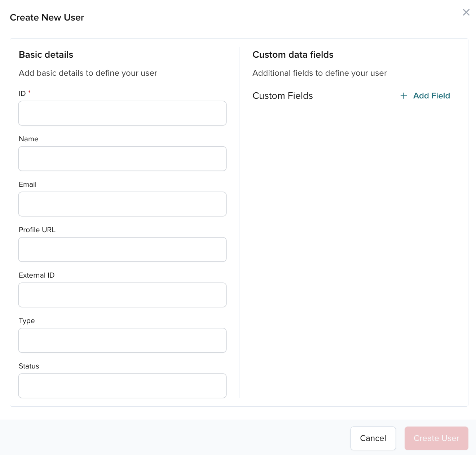Close the Create New User dialog with X
Image resolution: width=476 pixels, height=455 pixels.
pos(466,12)
